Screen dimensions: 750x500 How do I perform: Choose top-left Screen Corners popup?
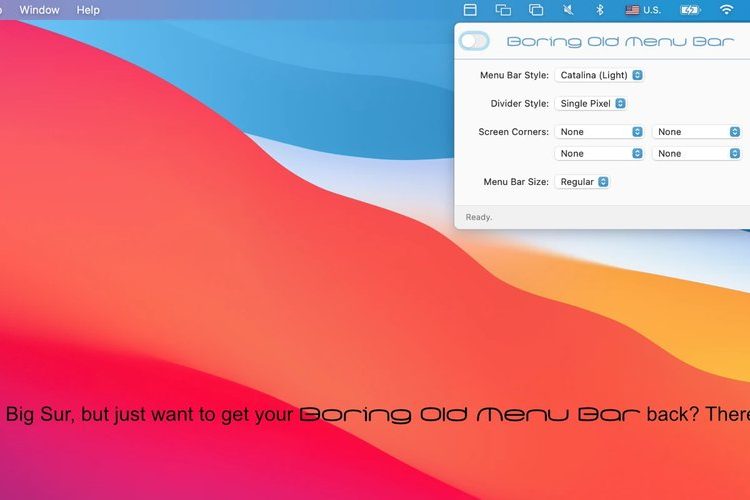pos(599,132)
